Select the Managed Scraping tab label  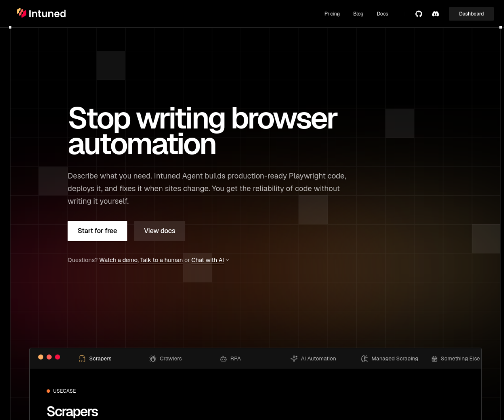coord(395,358)
